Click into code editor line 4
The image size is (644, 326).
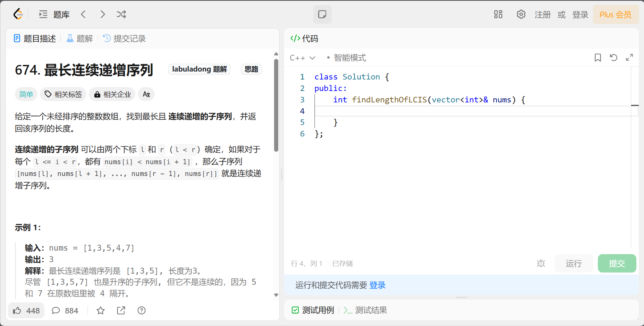click(472, 111)
